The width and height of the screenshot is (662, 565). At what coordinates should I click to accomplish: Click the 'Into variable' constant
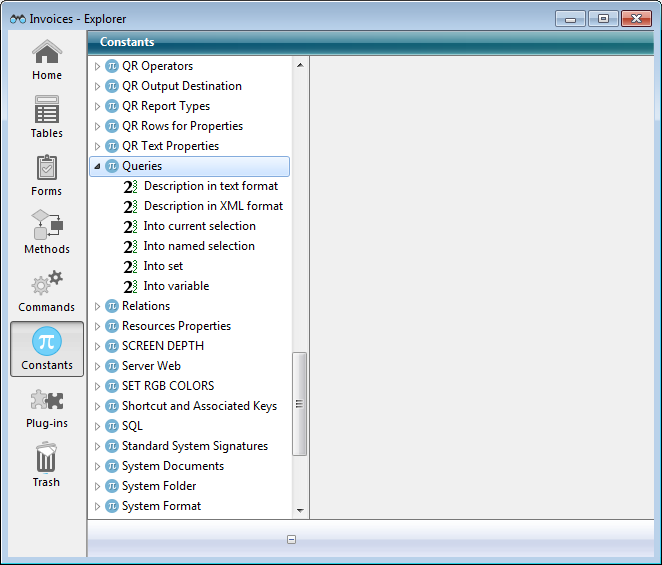point(176,286)
